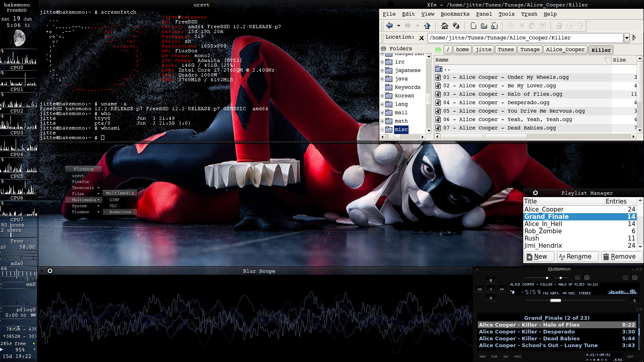Toggle shuffle in Audacious player

[625, 278]
